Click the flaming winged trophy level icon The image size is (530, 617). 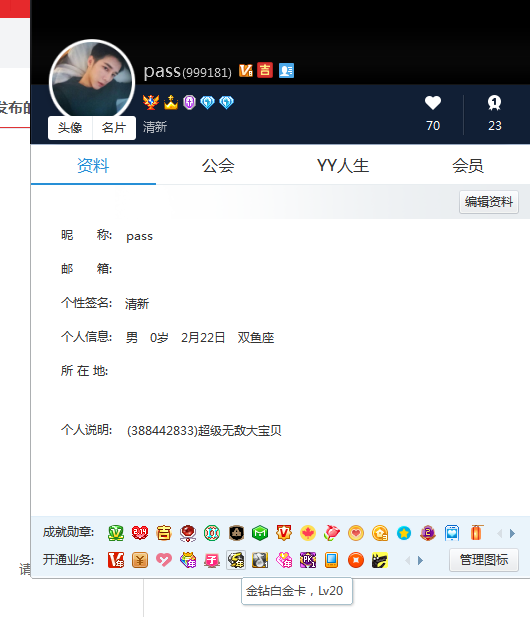(151, 102)
